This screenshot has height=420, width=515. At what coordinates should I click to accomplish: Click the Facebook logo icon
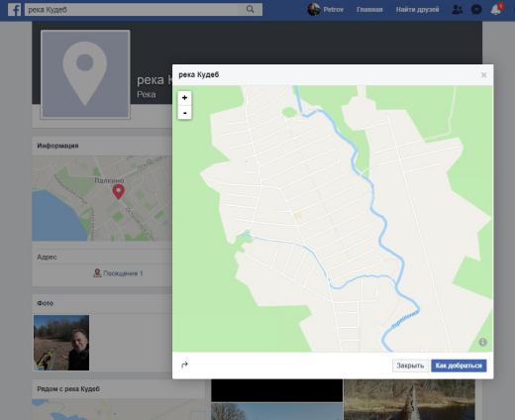pyautogui.click(x=14, y=10)
